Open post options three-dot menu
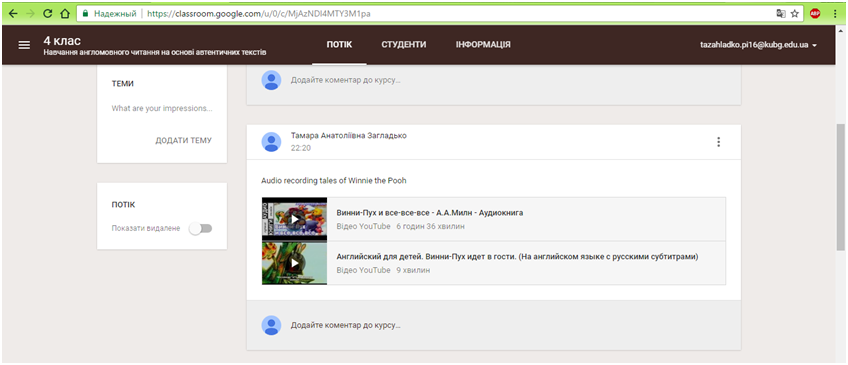 (x=718, y=142)
